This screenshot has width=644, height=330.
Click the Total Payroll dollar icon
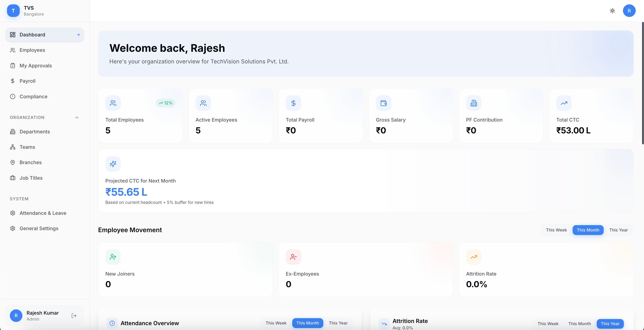click(x=293, y=103)
